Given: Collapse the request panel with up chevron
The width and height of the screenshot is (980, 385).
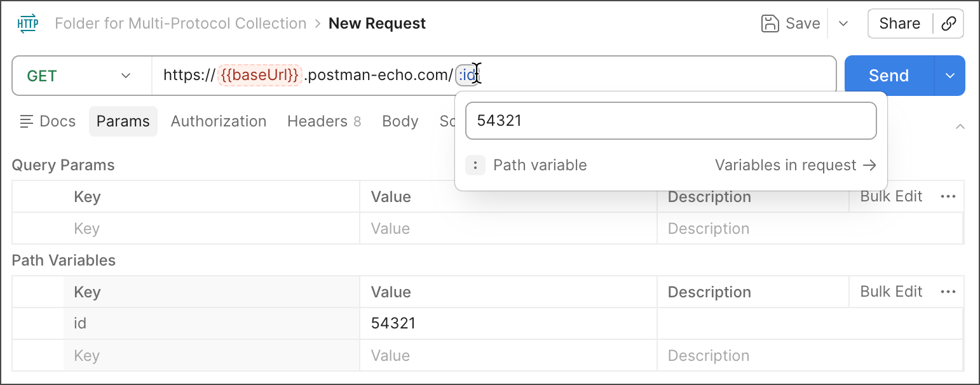Looking at the screenshot, I should pyautogui.click(x=960, y=126).
